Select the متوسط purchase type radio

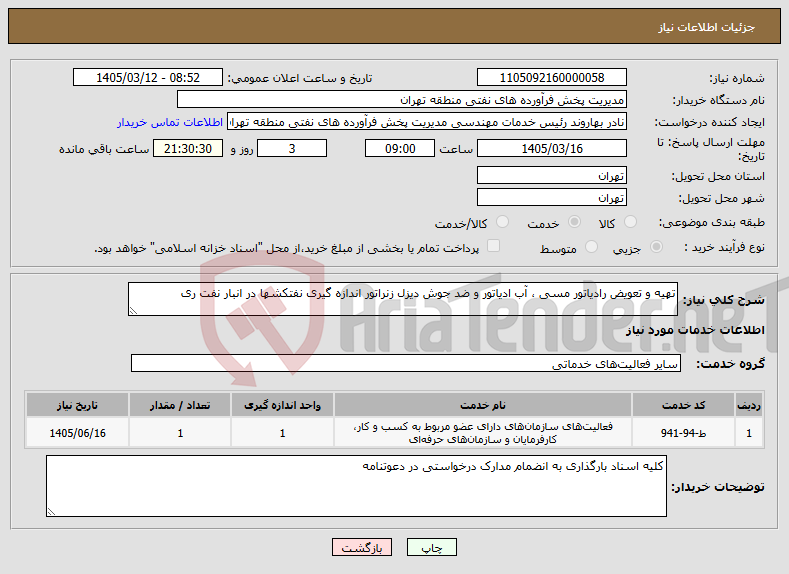tap(591, 247)
